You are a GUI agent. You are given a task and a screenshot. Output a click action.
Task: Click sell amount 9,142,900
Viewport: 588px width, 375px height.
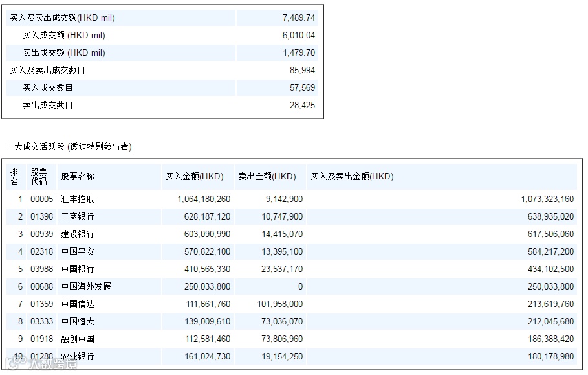click(284, 199)
